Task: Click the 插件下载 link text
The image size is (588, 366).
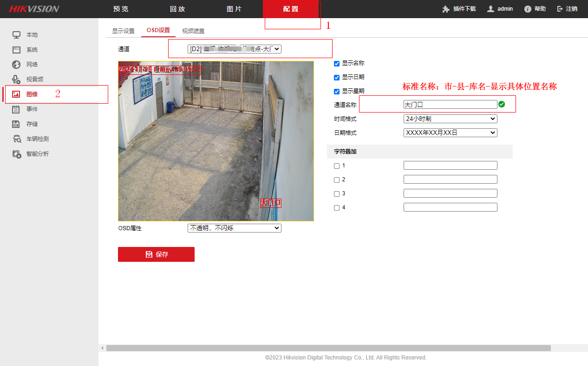Action: point(464,9)
